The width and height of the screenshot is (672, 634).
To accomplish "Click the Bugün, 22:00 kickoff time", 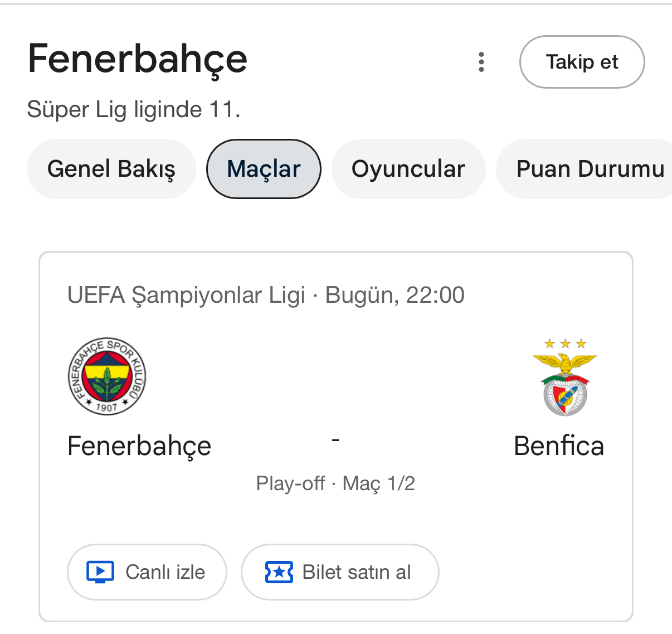I will click(x=395, y=295).
